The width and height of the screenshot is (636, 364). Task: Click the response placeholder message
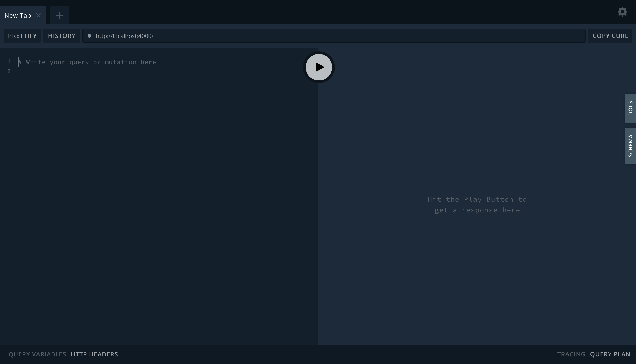pyautogui.click(x=477, y=205)
